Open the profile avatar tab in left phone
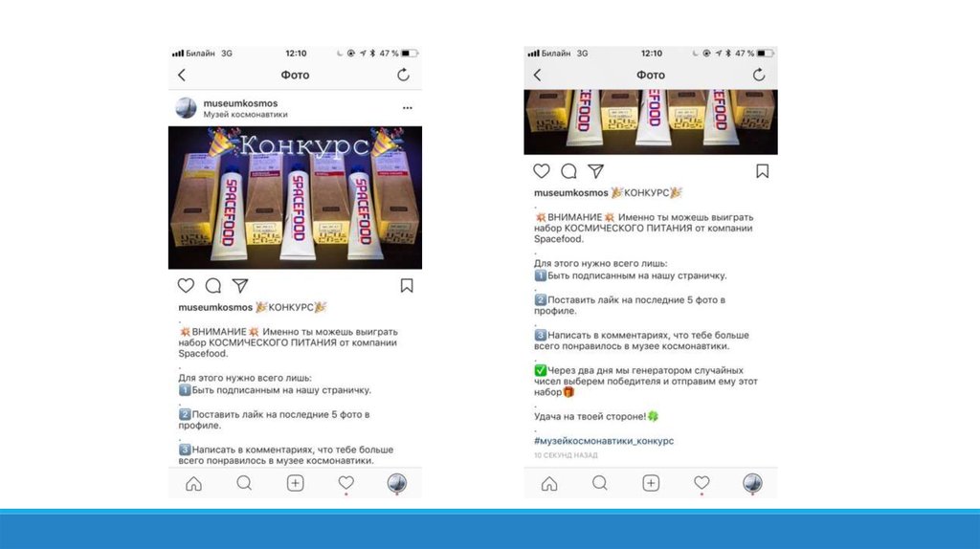Image resolution: width=980 pixels, height=549 pixels. [x=397, y=483]
